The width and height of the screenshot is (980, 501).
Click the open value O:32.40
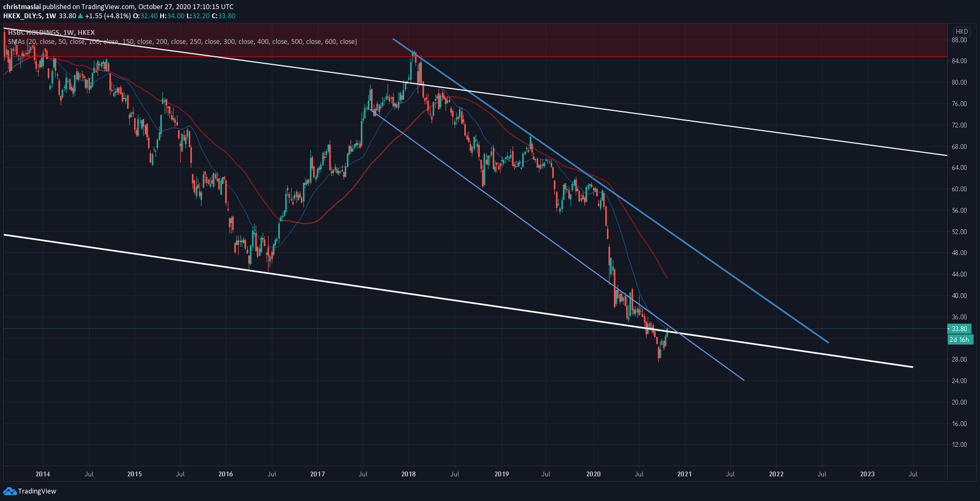(x=145, y=16)
